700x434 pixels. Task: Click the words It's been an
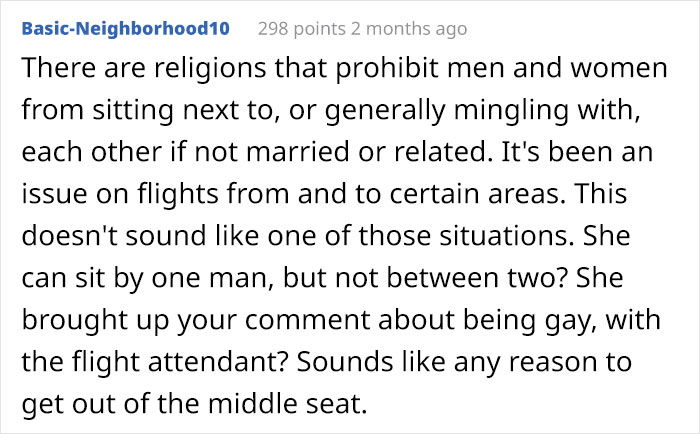pyautogui.click(x=577, y=152)
